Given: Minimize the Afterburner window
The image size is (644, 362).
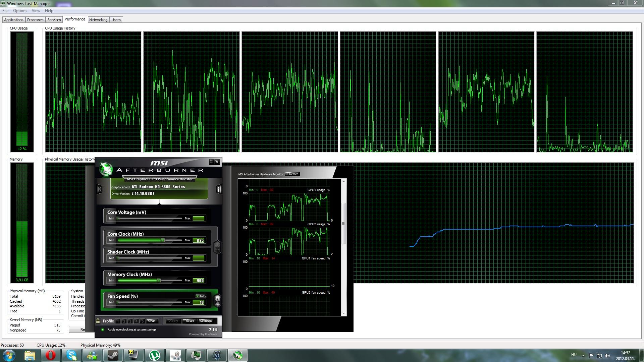Looking at the screenshot, I should 211,162.
